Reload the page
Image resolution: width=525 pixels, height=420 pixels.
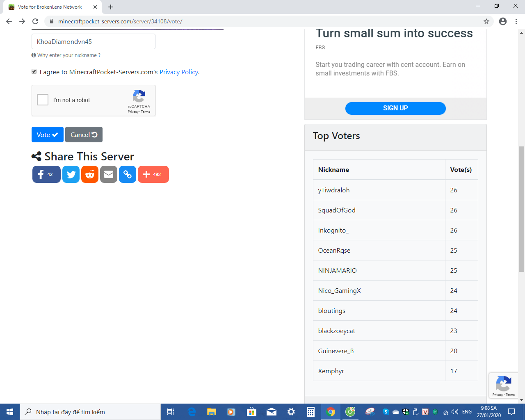click(35, 21)
